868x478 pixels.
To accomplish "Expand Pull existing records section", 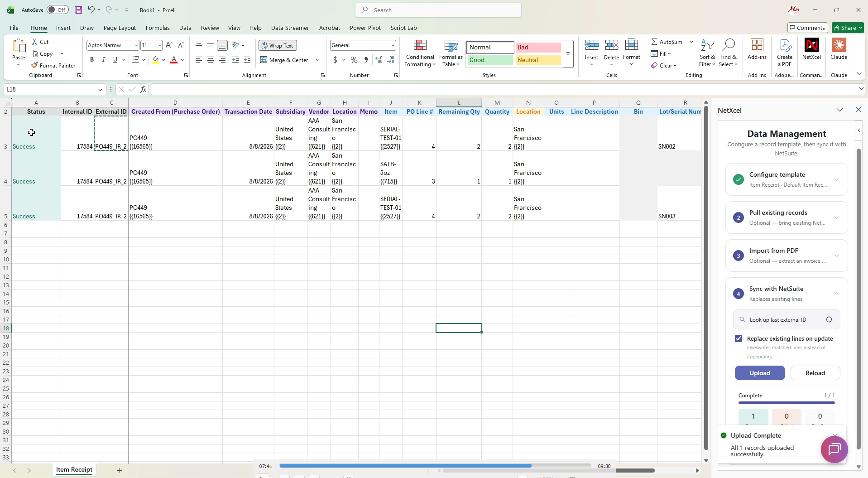I will (x=836, y=217).
